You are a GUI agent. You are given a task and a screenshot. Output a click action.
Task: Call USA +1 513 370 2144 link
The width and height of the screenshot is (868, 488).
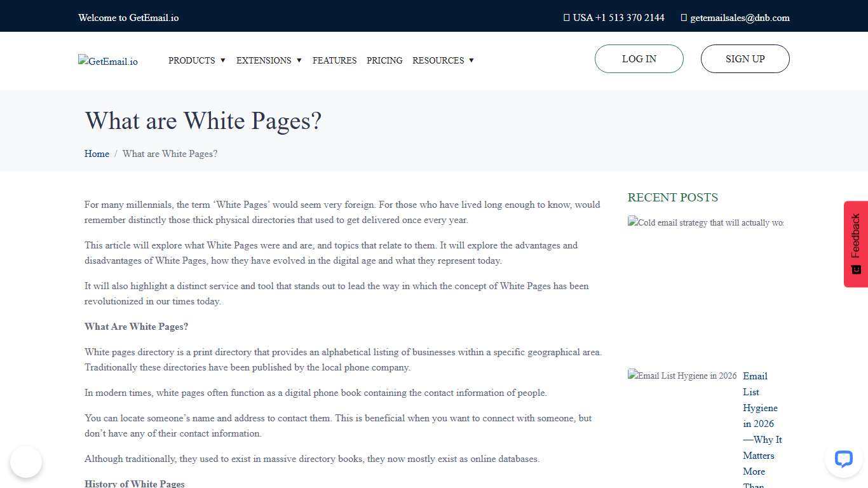pyautogui.click(x=620, y=17)
